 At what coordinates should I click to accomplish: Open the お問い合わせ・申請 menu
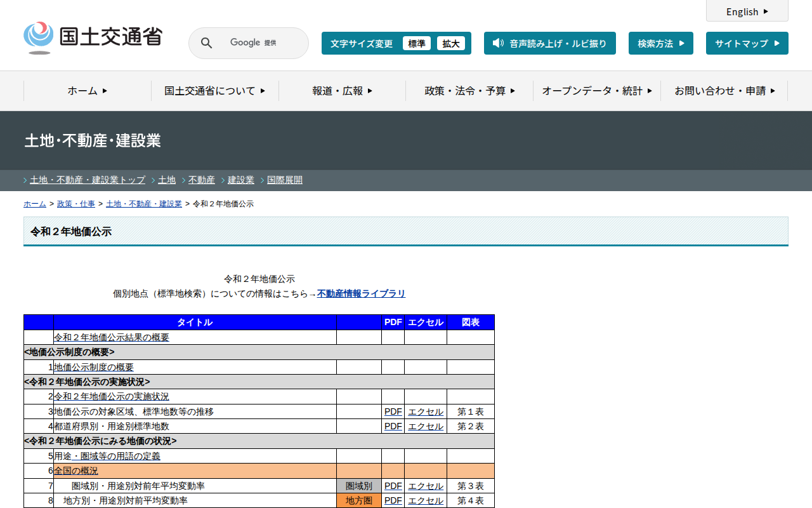(724, 91)
